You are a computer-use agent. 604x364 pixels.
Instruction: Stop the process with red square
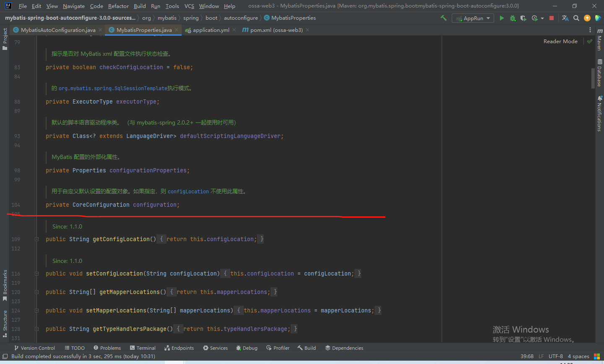click(x=552, y=18)
